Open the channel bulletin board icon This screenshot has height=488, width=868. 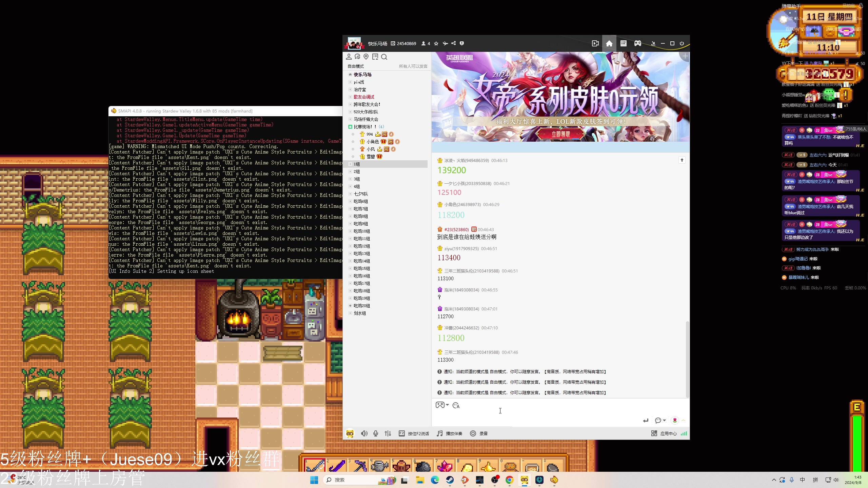click(x=375, y=57)
